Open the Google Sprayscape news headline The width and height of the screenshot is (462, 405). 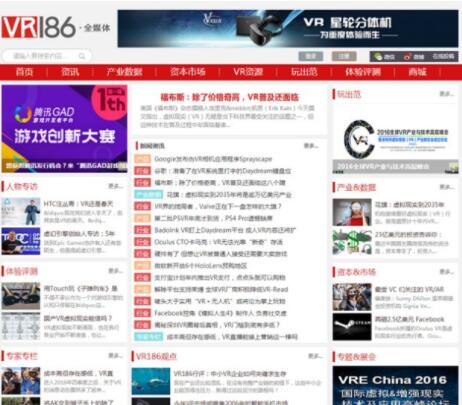click(x=213, y=159)
